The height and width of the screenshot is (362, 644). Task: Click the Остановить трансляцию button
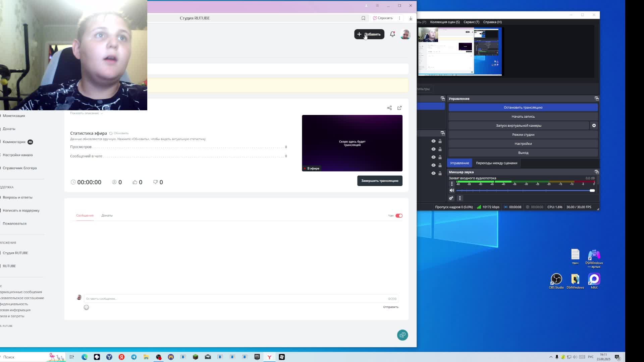(523, 108)
